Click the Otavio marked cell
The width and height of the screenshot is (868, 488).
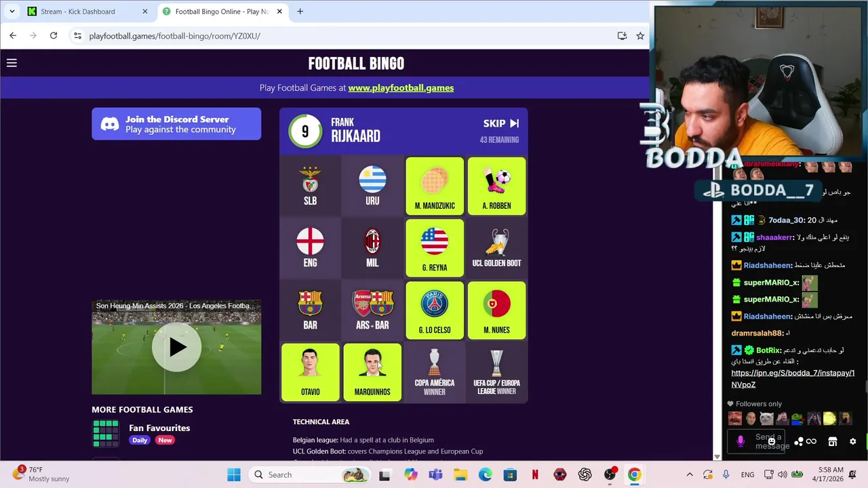(311, 373)
